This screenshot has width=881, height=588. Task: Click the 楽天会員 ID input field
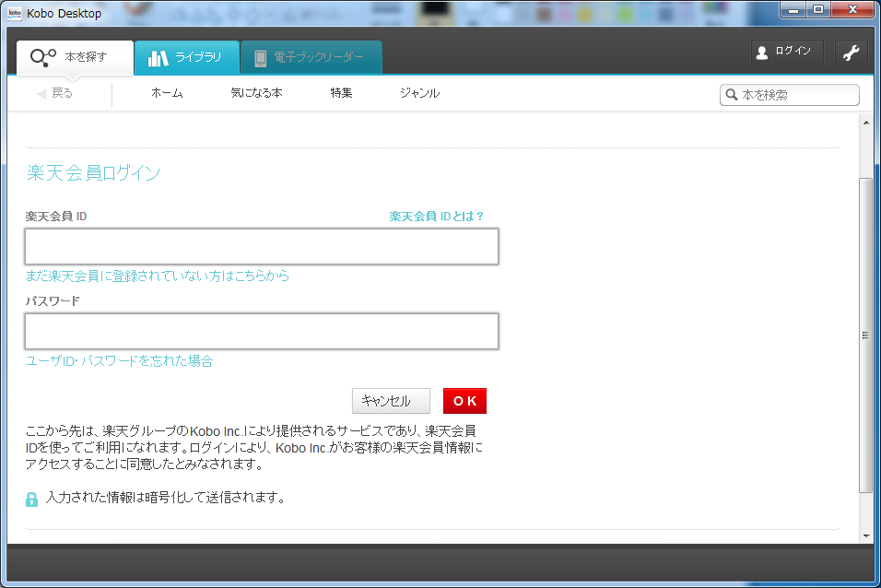tap(262, 246)
